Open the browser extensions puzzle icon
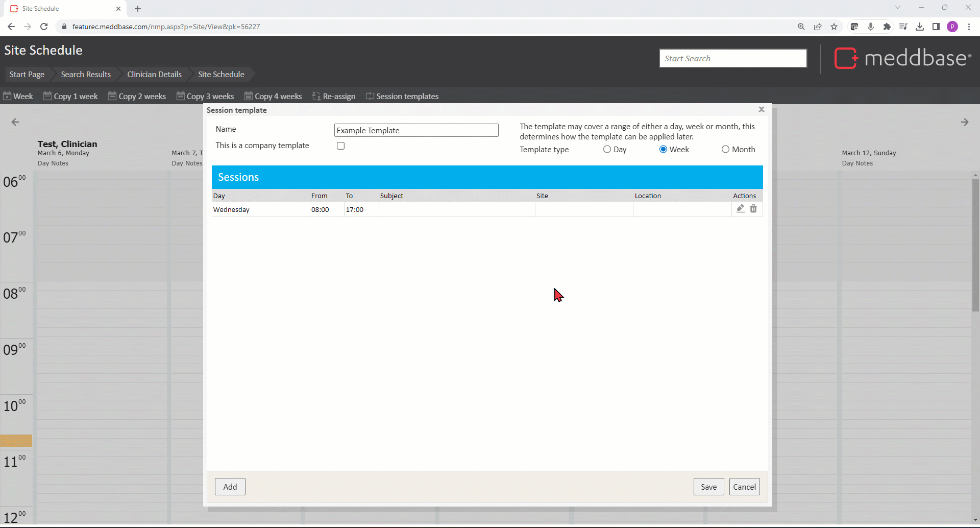This screenshot has width=980, height=528. click(x=887, y=27)
